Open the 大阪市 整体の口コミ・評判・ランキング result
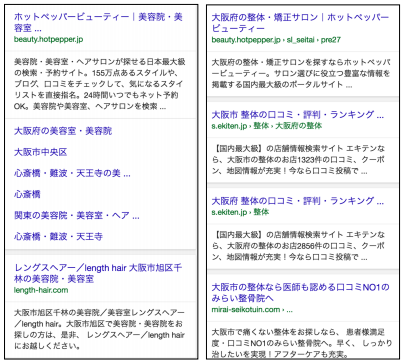Image resolution: width=404 pixels, height=363 pixels. [298, 115]
